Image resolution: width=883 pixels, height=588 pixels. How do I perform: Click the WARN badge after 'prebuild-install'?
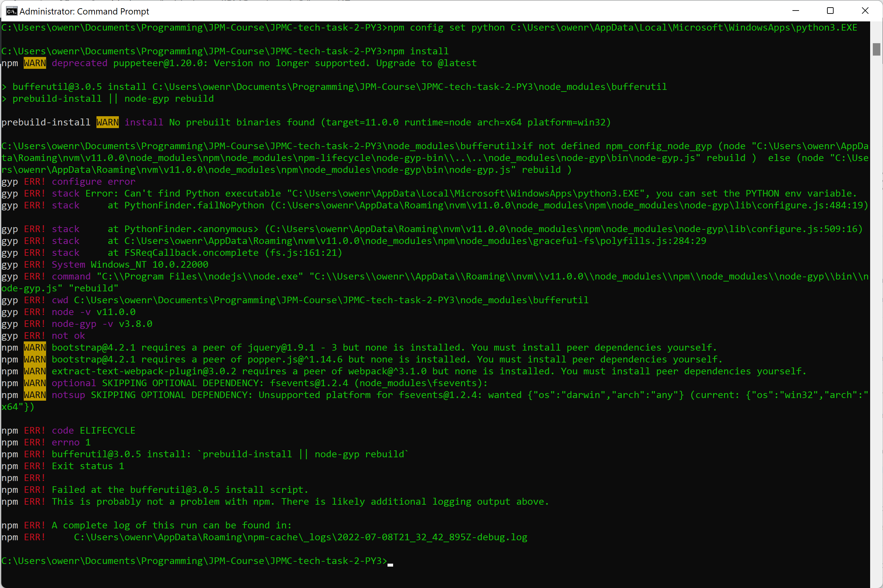(107, 122)
